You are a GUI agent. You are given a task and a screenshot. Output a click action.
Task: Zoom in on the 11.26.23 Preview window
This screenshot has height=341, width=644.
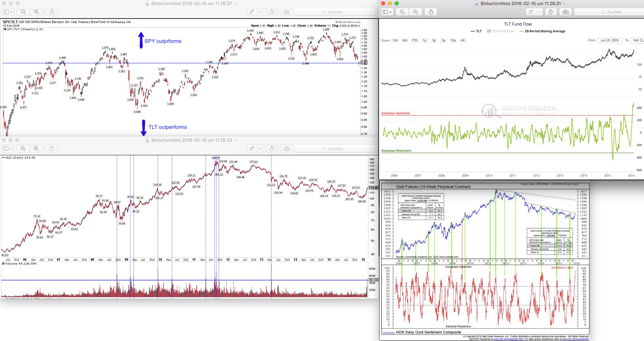(x=37, y=149)
